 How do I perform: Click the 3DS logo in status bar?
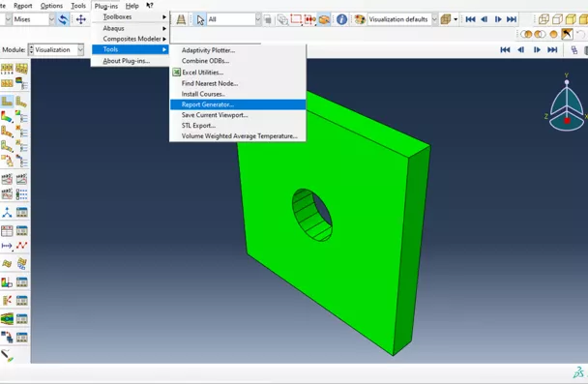[578, 372]
